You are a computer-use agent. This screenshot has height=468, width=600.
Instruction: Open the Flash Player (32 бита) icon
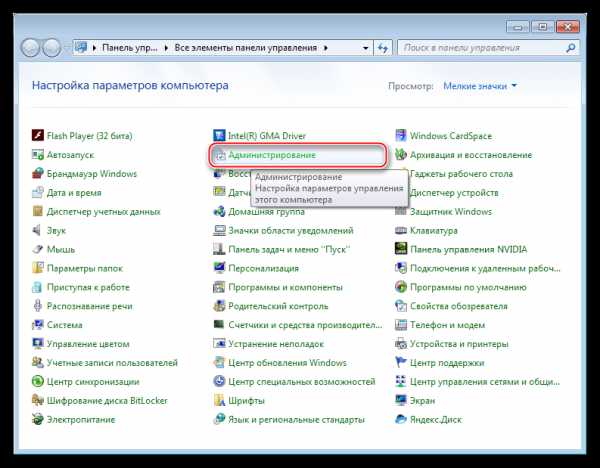point(38,135)
